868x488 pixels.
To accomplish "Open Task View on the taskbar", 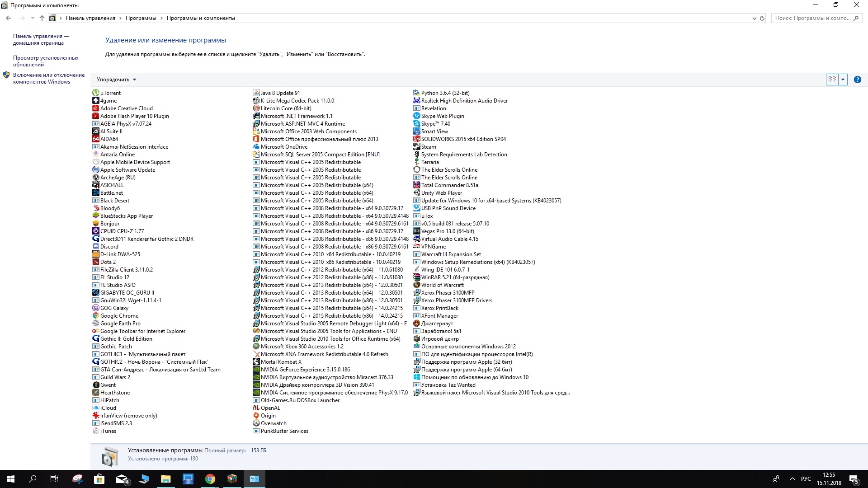I will 54,479.
